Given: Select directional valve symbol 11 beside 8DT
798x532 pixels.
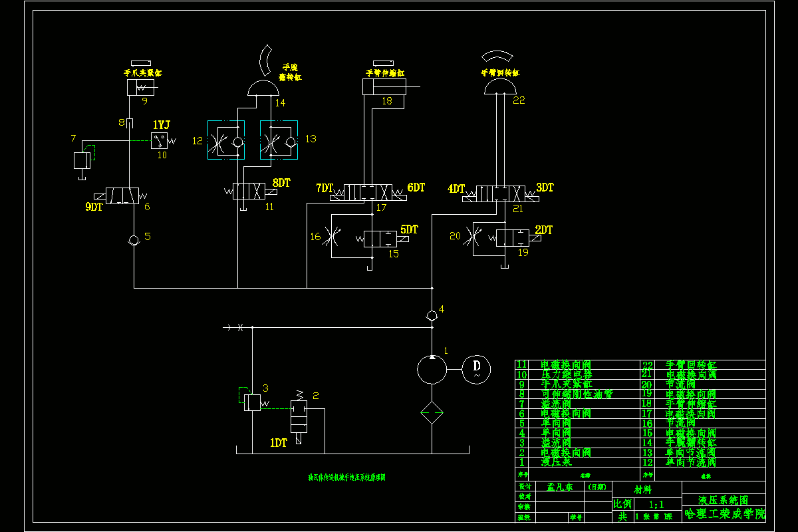Looking at the screenshot, I should (250, 192).
